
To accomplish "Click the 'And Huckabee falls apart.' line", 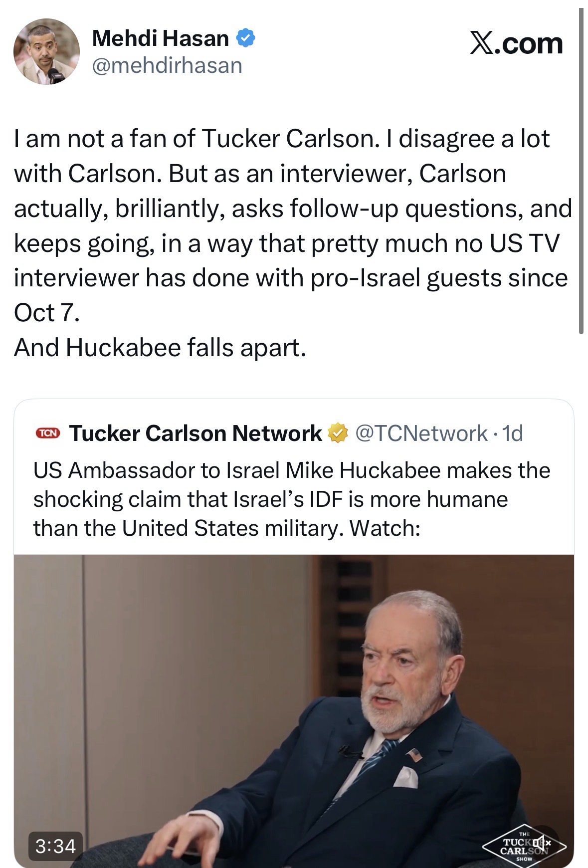I will 160,348.
